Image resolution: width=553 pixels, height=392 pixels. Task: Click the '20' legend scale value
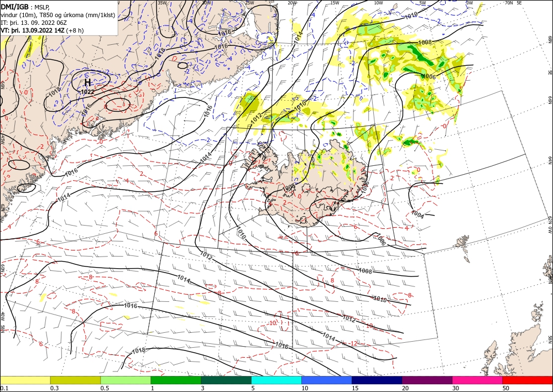click(x=405, y=388)
